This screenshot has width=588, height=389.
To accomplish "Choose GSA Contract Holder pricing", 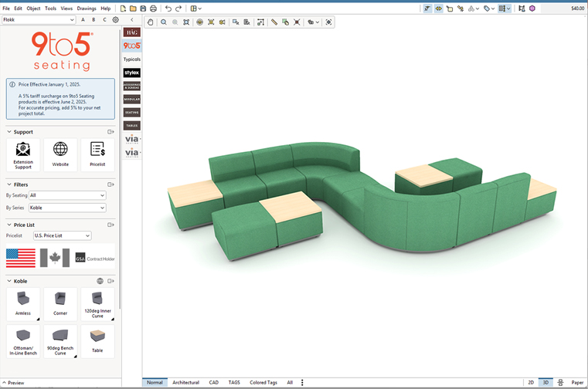I will point(94,257).
